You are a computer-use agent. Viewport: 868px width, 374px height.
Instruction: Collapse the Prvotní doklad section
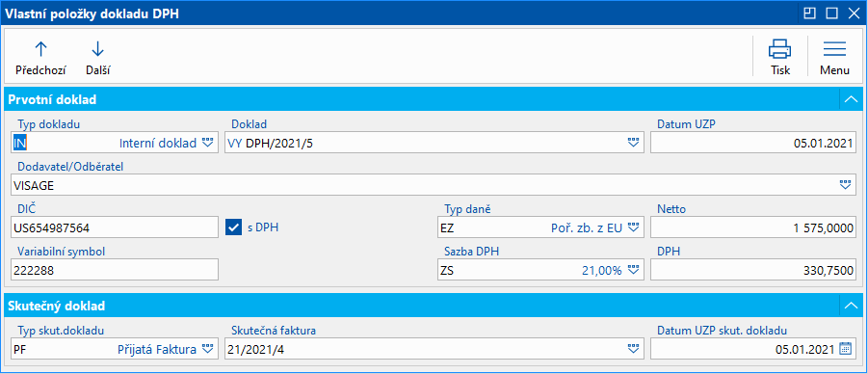850,99
